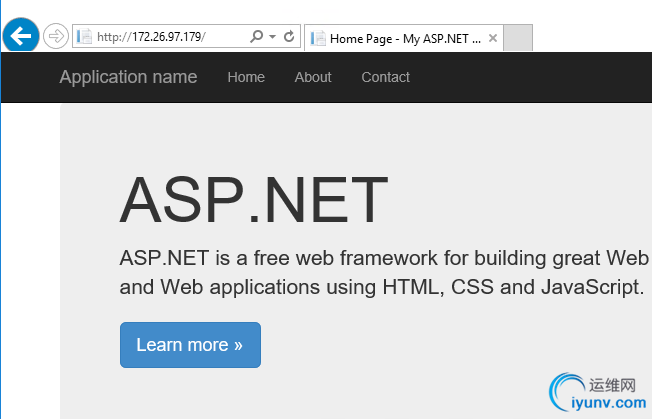Screen dimensions: 652x419
Task: Click the browser Forward arrow button
Action: coord(56,36)
